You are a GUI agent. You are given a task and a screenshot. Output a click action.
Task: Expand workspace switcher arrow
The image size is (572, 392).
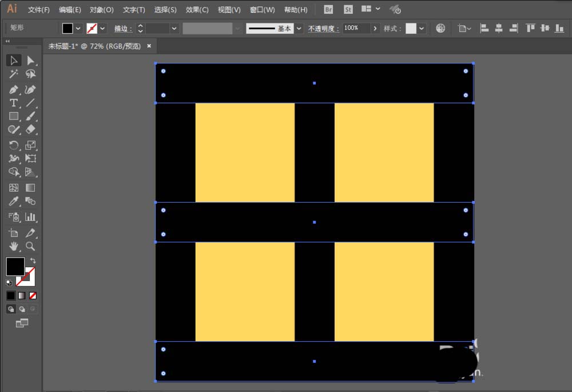pos(378,9)
